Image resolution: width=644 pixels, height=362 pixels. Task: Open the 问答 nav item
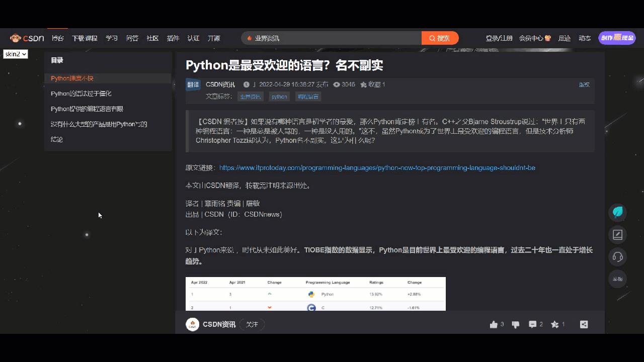132,38
